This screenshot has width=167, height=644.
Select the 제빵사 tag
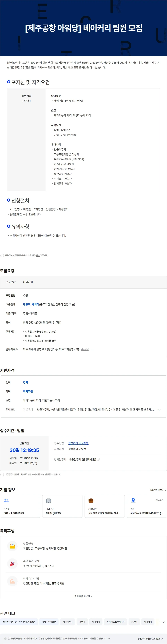82,622
